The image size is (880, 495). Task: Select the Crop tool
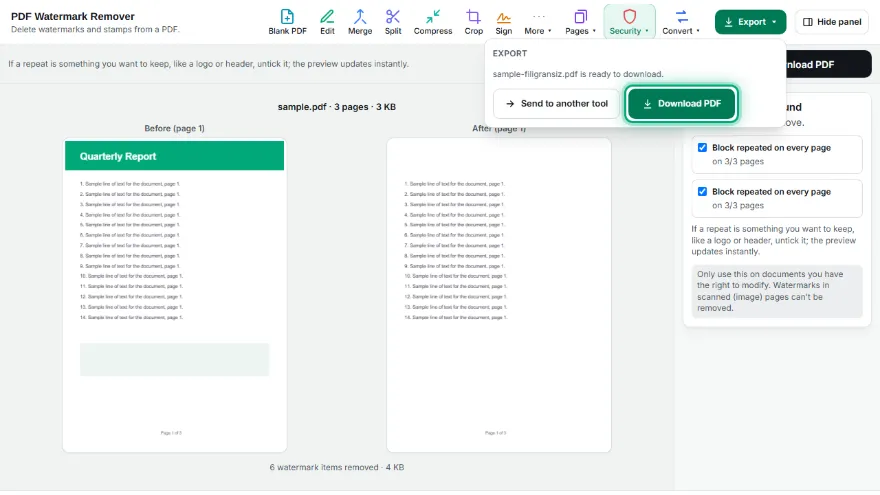click(x=474, y=22)
